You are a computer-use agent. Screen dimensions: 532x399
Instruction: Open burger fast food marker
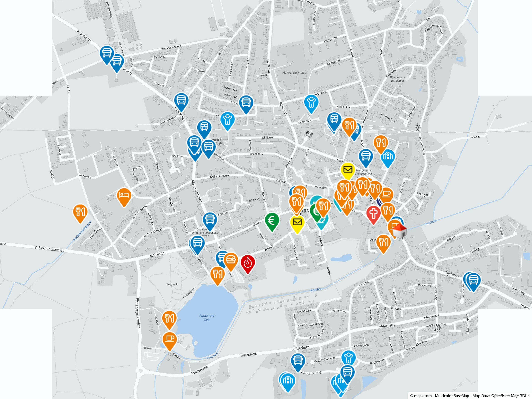(231, 262)
